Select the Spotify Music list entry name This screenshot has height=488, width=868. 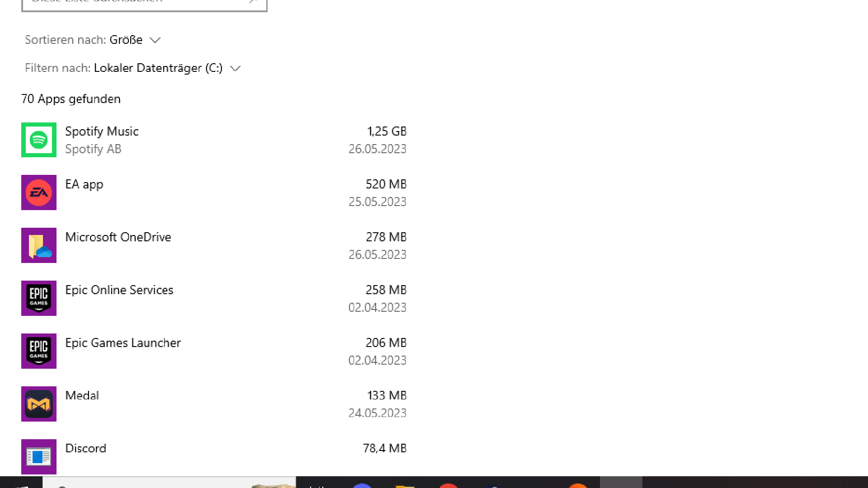[102, 131]
